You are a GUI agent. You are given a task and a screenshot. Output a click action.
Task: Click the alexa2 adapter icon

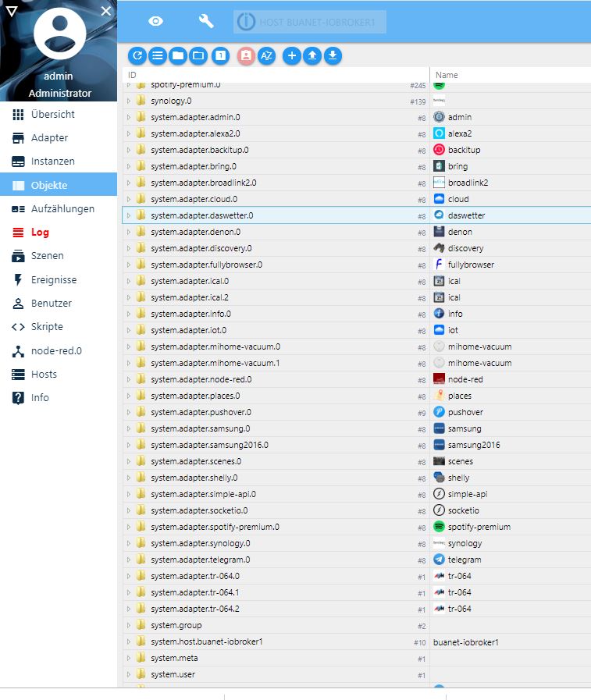(439, 133)
